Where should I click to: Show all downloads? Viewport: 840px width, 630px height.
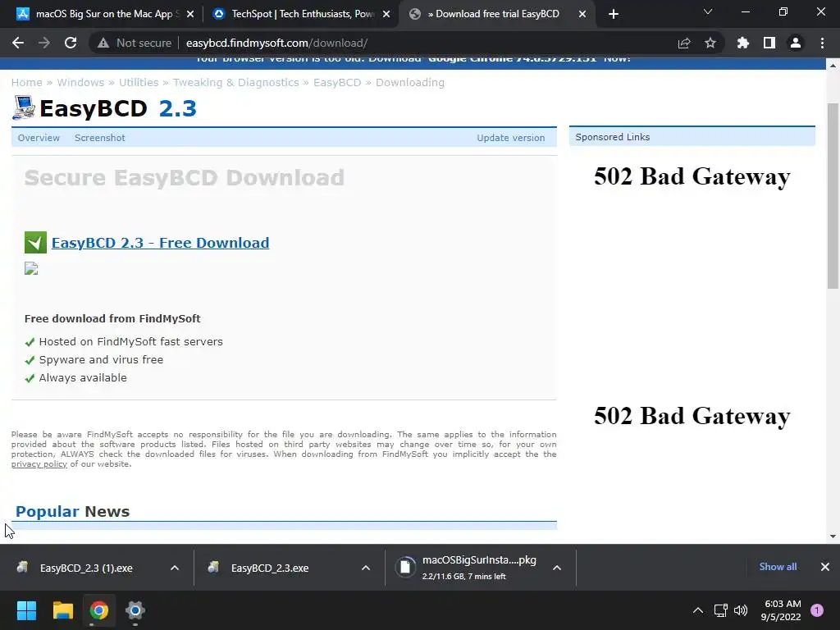click(x=778, y=567)
